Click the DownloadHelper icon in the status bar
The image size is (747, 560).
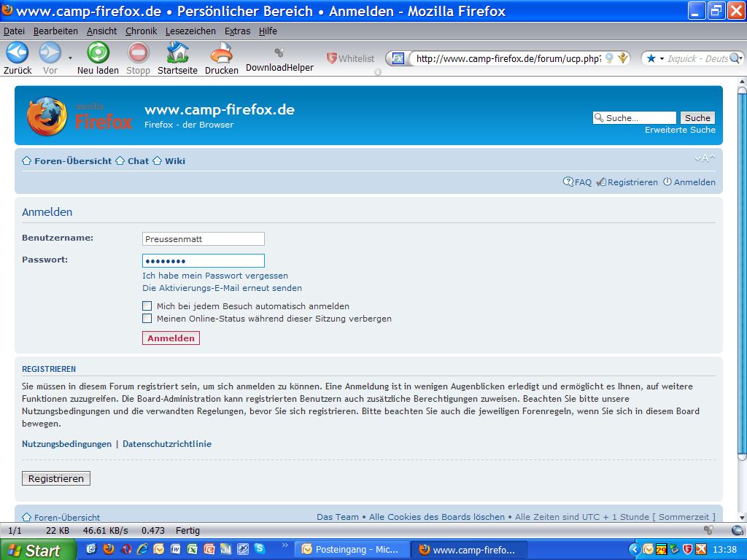[708, 530]
